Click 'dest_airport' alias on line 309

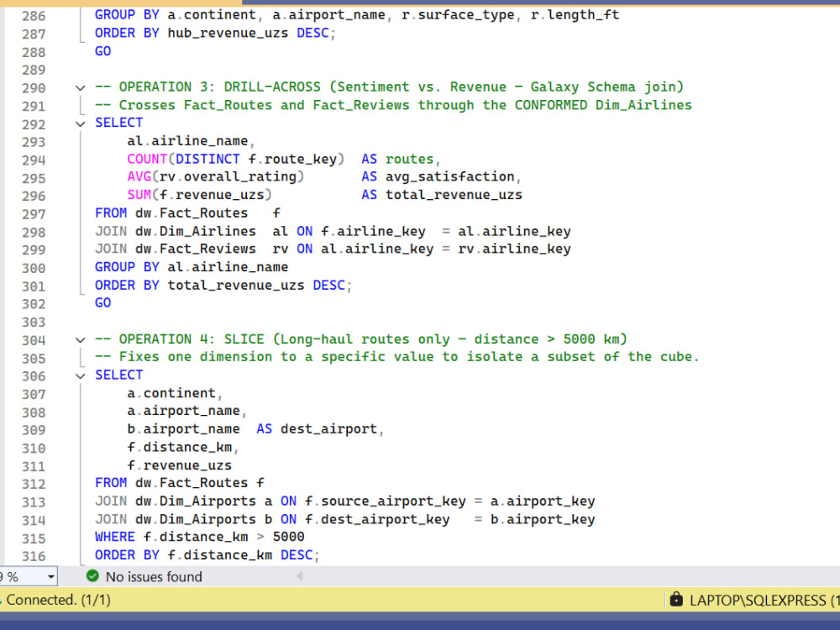(x=329, y=429)
